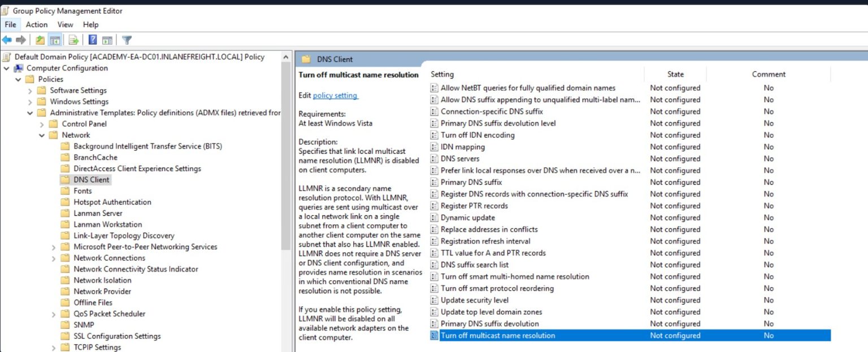Viewport: 868px width, 352px height.
Task: Click the tree pane vertical scrollbar
Action: tap(287, 170)
